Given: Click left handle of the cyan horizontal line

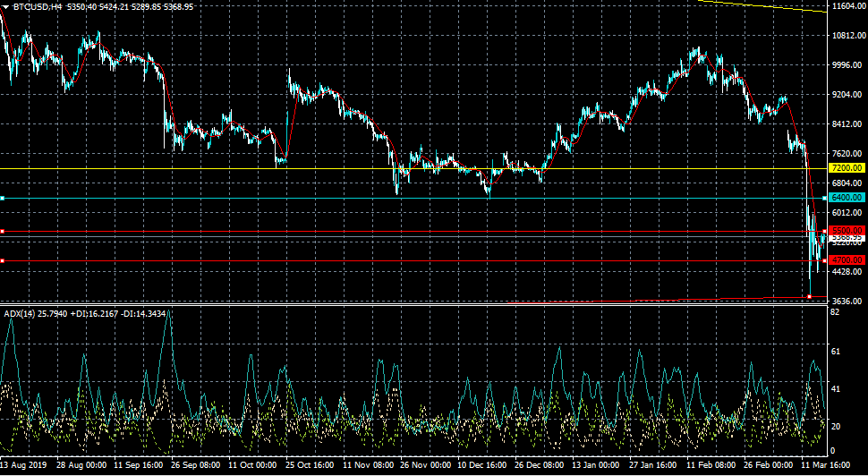Looking at the screenshot, I should click(x=3, y=198).
